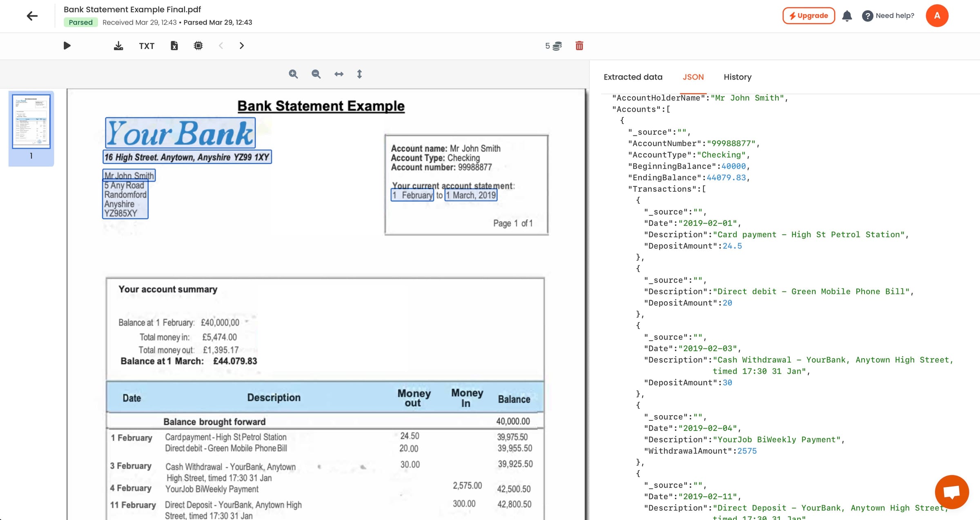
Task: Open the History tab
Action: pyautogui.click(x=737, y=77)
